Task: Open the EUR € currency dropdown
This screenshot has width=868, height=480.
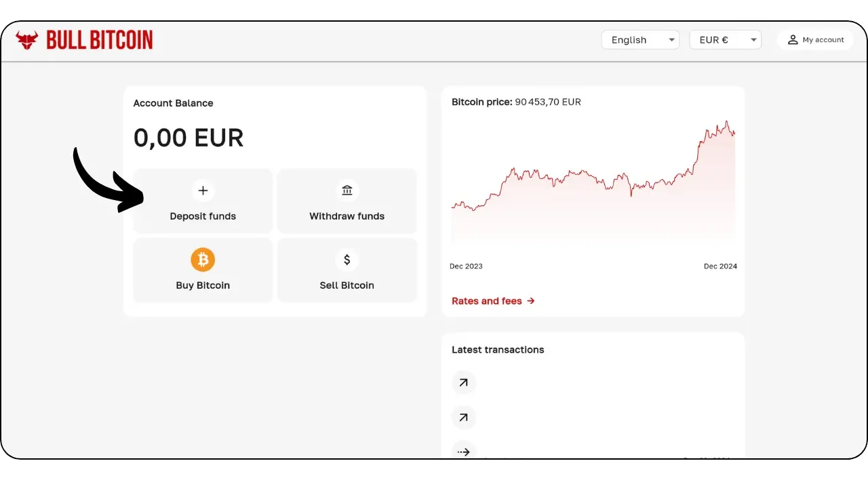Action: click(725, 40)
